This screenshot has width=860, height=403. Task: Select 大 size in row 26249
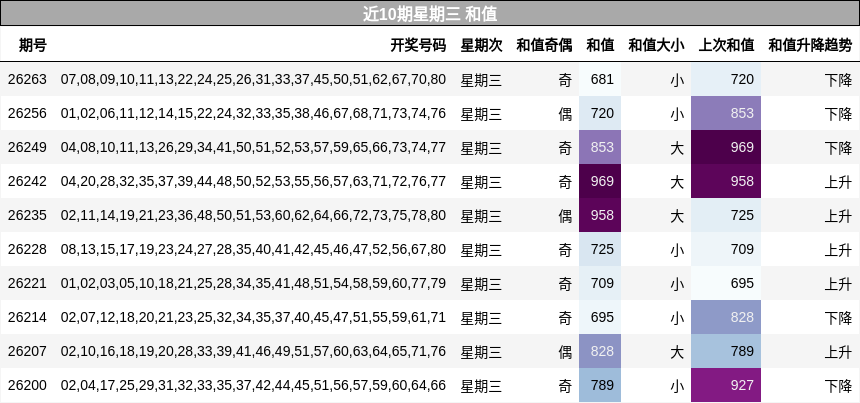(x=677, y=148)
